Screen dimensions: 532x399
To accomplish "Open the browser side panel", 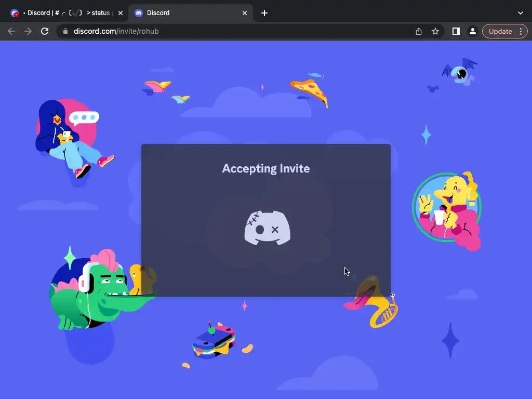I will click(456, 31).
